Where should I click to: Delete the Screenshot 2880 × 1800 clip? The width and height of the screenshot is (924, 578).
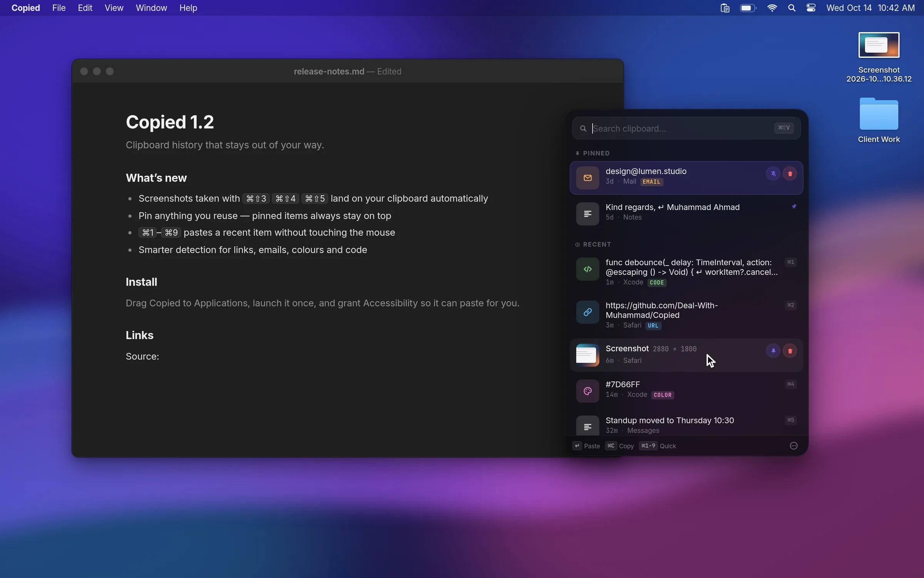point(790,351)
